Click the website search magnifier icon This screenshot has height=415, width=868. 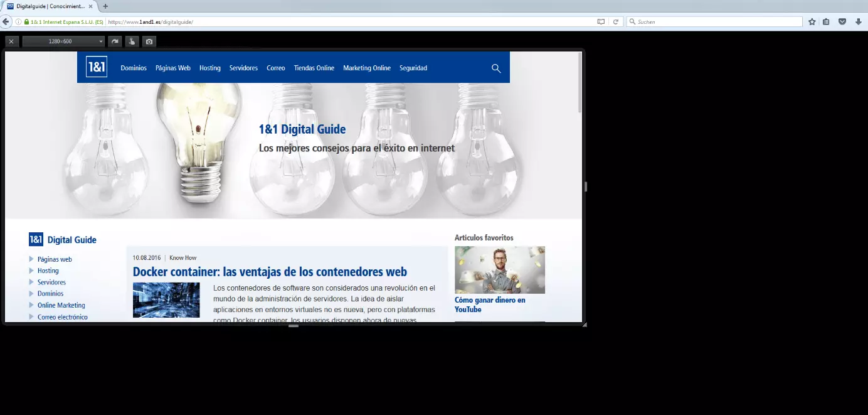pos(496,68)
